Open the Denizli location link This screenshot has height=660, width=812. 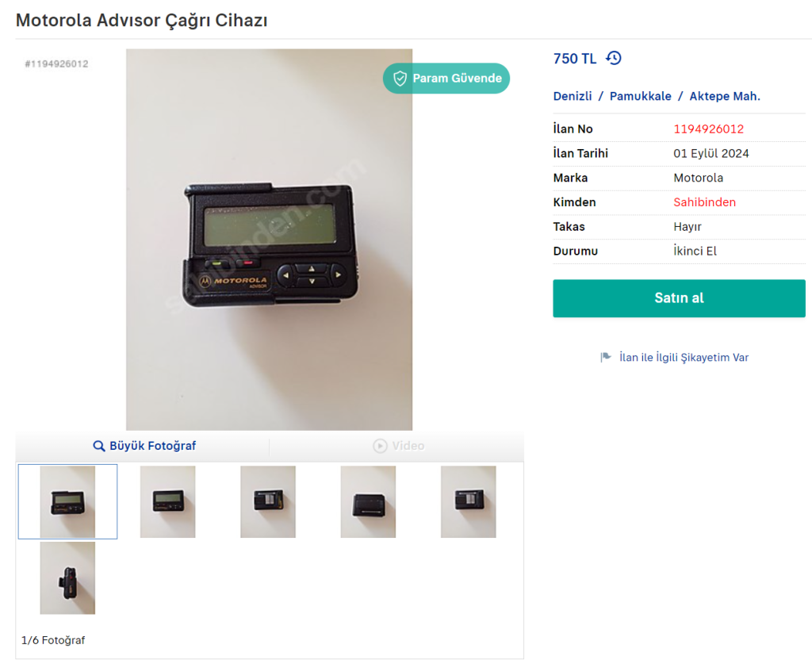(x=573, y=96)
